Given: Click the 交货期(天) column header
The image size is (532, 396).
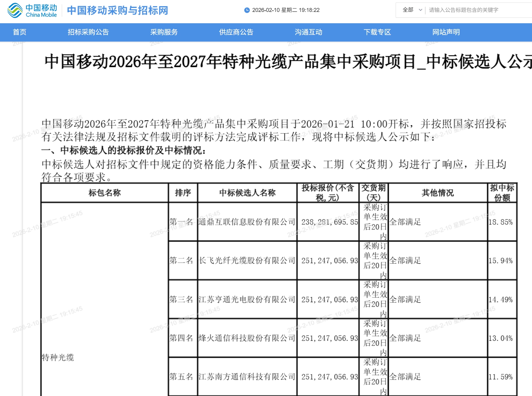Looking at the screenshot, I should click(x=374, y=193).
